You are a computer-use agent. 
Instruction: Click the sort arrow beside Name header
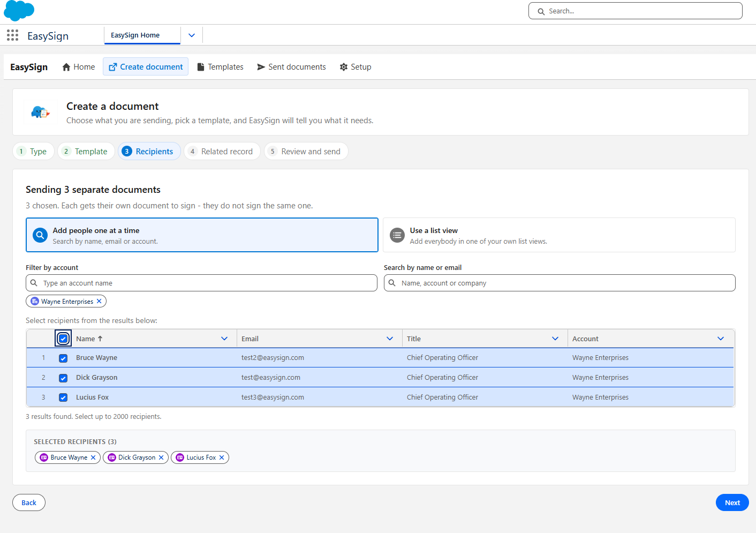[100, 339]
